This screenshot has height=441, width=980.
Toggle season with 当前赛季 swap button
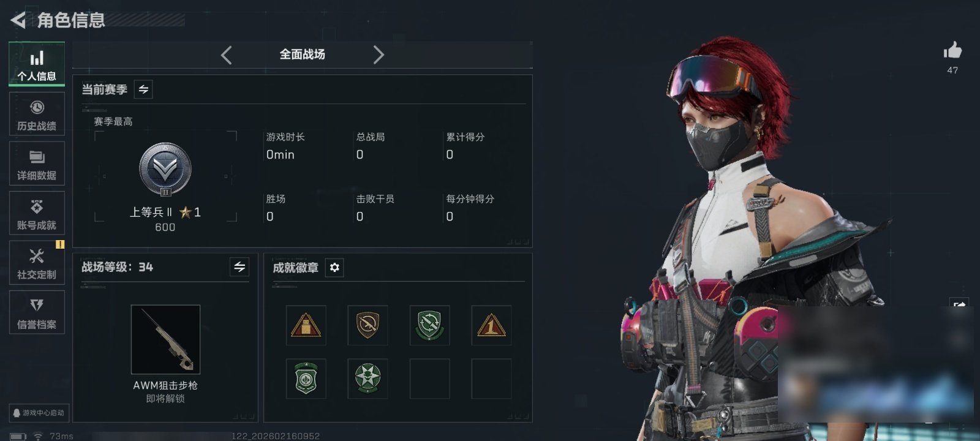[x=143, y=89]
